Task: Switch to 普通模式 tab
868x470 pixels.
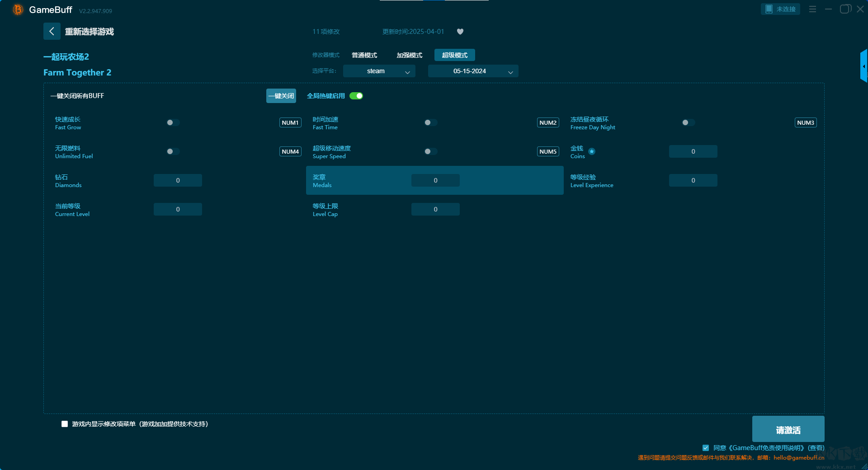Action: 364,55
